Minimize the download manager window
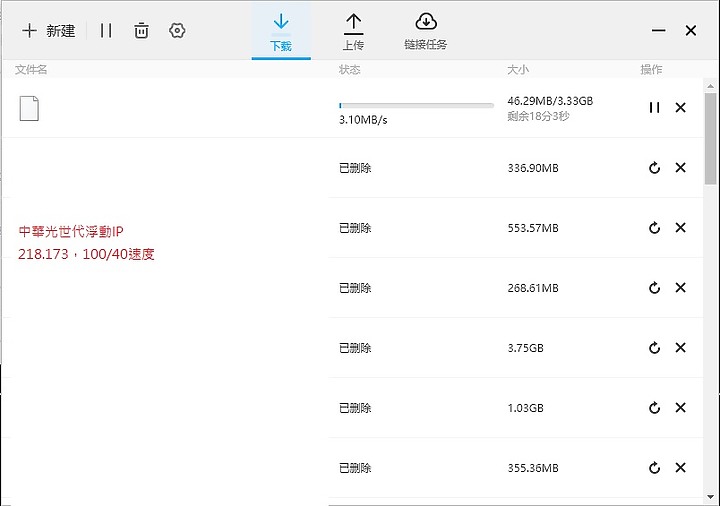 point(658,31)
